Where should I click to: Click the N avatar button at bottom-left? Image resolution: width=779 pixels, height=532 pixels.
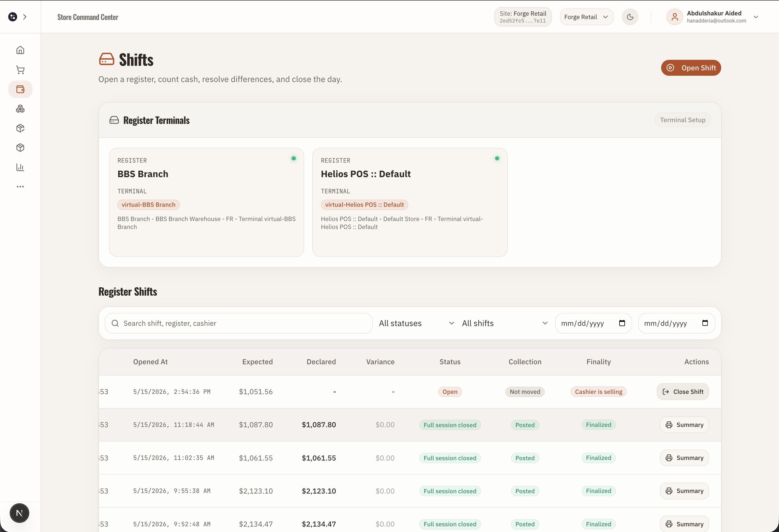click(19, 513)
